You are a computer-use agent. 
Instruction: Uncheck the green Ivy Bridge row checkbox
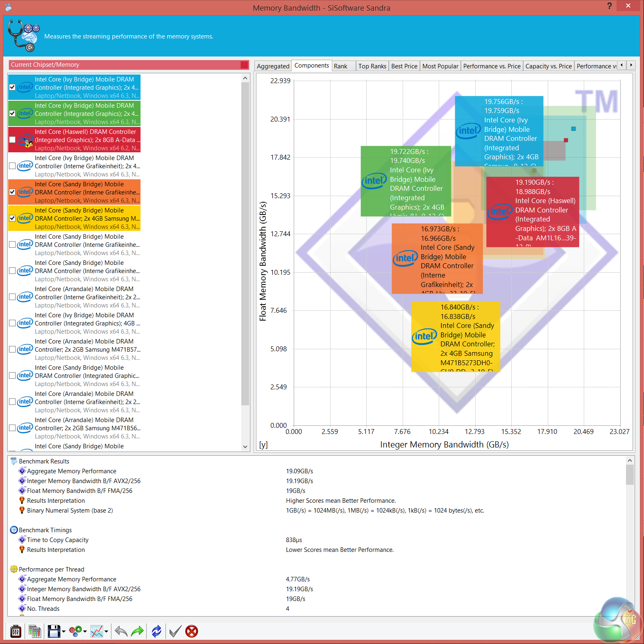tap(12, 113)
